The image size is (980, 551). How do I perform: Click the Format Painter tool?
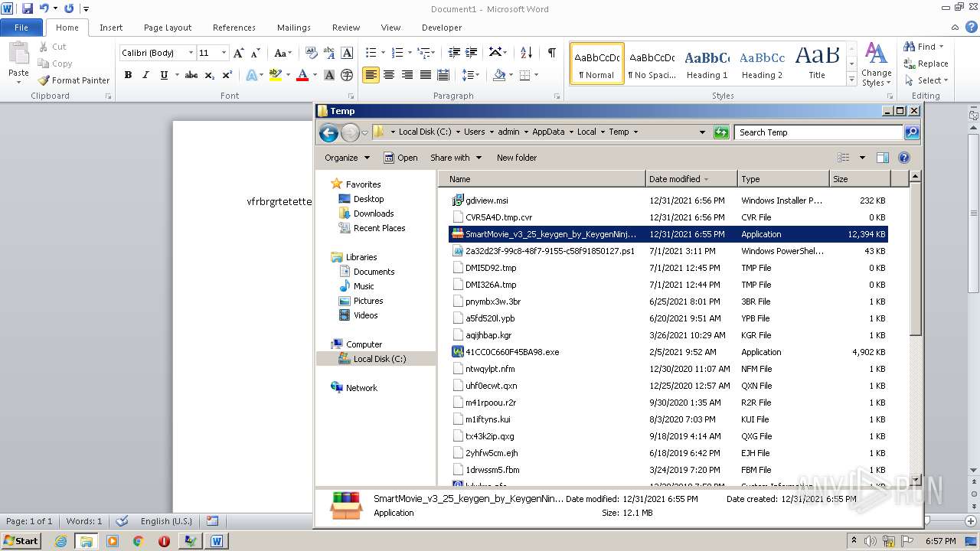point(73,80)
